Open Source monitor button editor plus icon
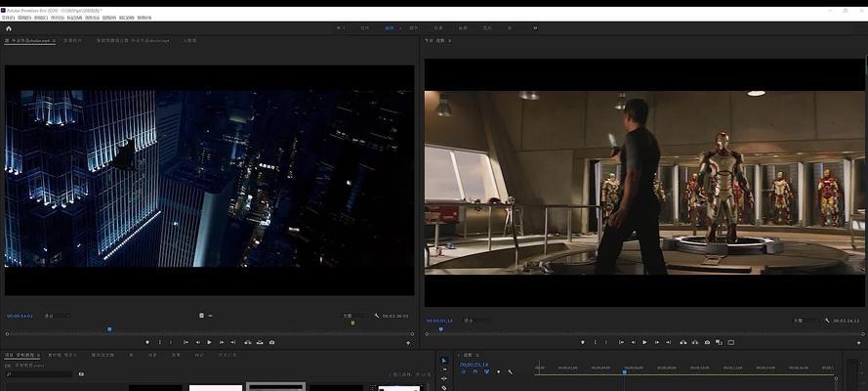868x391 pixels. coord(408,343)
